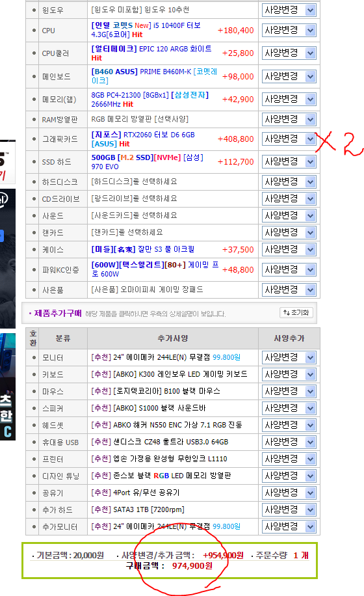Click the 24" 에이메카 244LE monitor option
The height and width of the screenshot is (596, 364).
click(166, 357)
